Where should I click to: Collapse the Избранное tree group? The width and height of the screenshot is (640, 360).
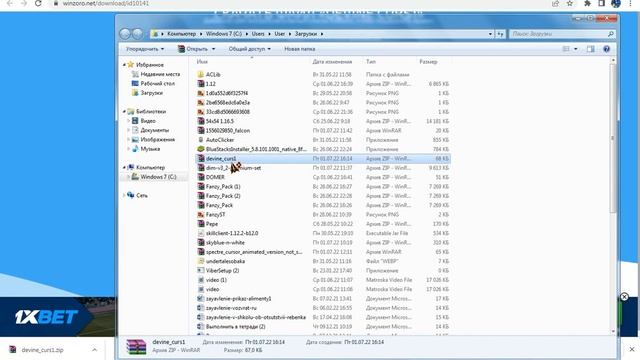pyautogui.click(x=124, y=65)
